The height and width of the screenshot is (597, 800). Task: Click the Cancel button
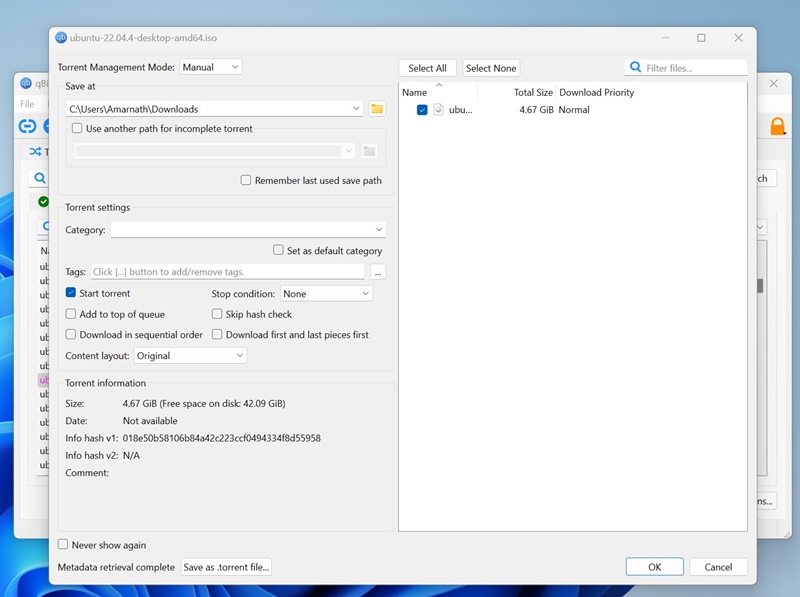click(718, 567)
